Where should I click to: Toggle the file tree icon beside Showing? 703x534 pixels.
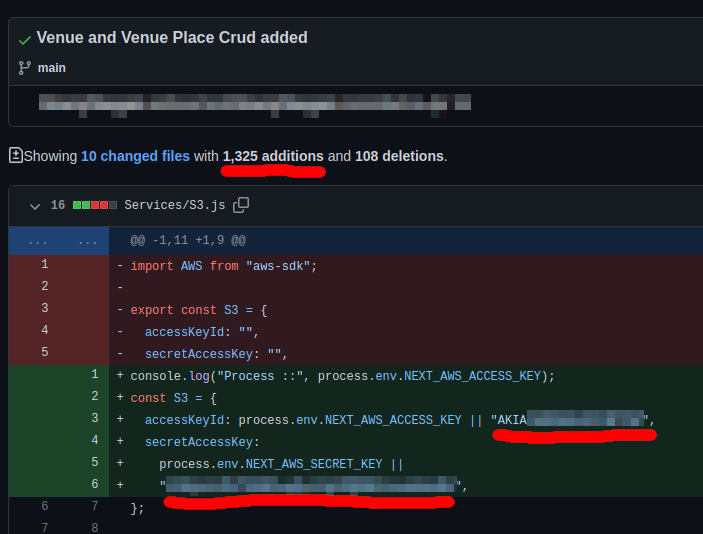coord(15,155)
